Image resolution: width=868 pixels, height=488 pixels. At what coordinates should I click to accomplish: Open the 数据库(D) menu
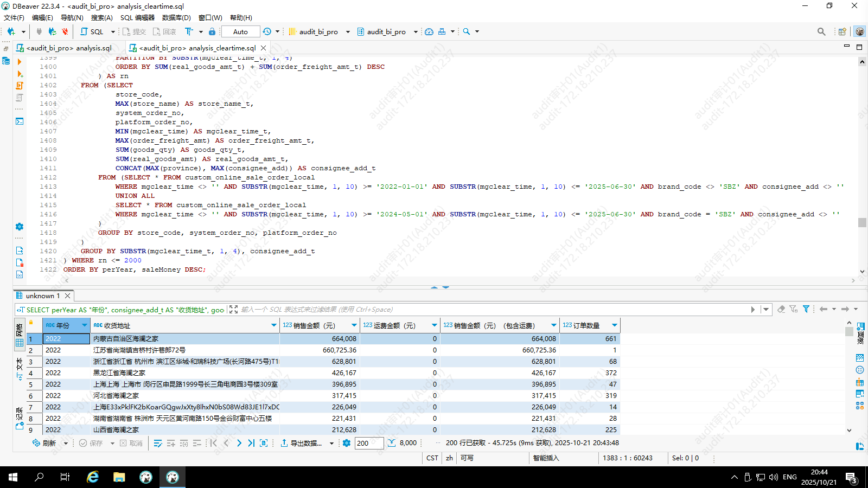pos(176,17)
